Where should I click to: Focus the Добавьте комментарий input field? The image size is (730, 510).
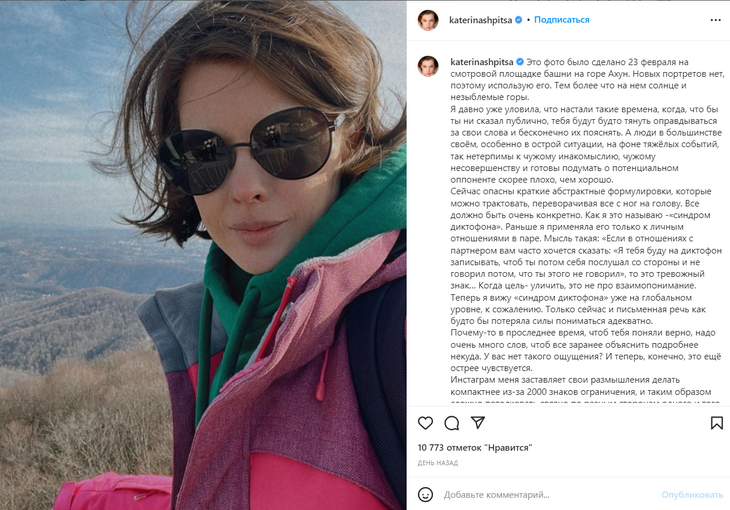tap(549, 495)
